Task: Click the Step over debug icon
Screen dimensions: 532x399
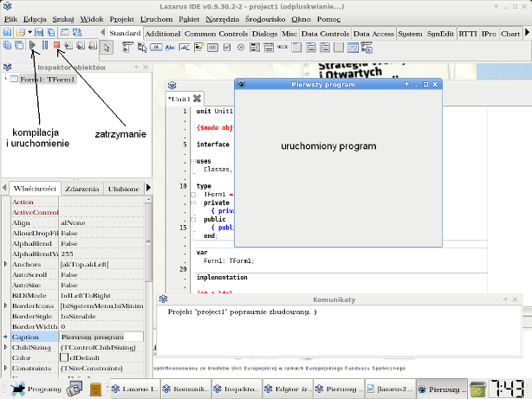Action: point(81,45)
